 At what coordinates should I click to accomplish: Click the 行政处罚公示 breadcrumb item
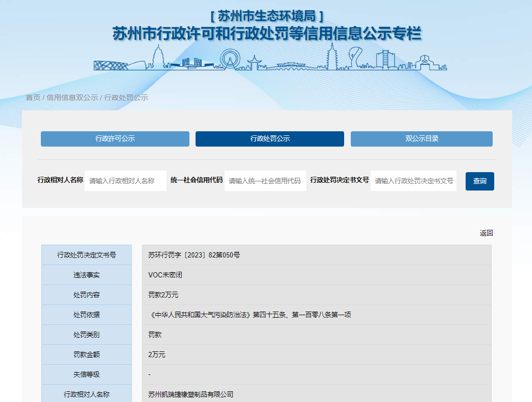[126, 98]
